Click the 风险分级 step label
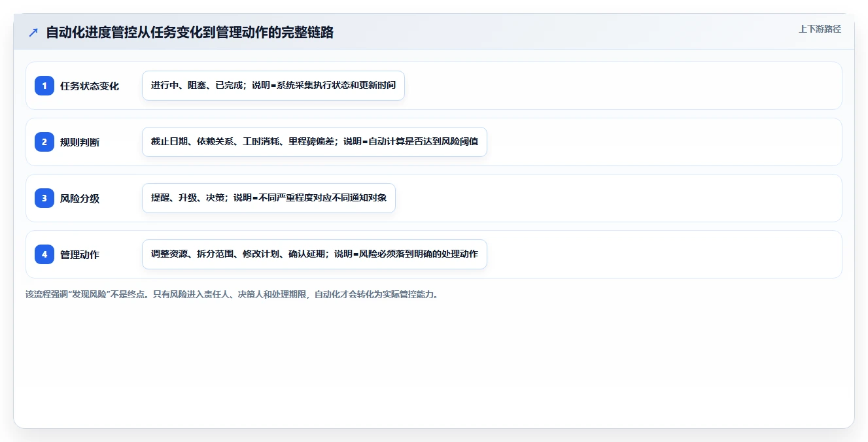868x442 pixels. [80, 198]
